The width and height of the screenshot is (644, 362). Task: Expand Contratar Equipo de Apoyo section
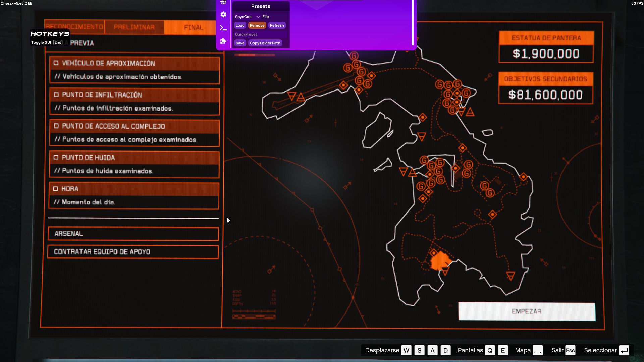[x=133, y=252]
